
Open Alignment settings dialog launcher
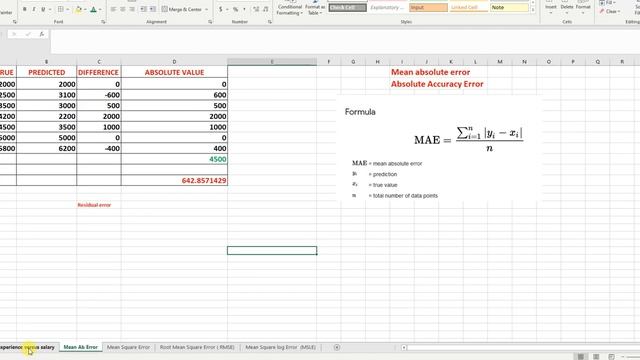click(210, 22)
